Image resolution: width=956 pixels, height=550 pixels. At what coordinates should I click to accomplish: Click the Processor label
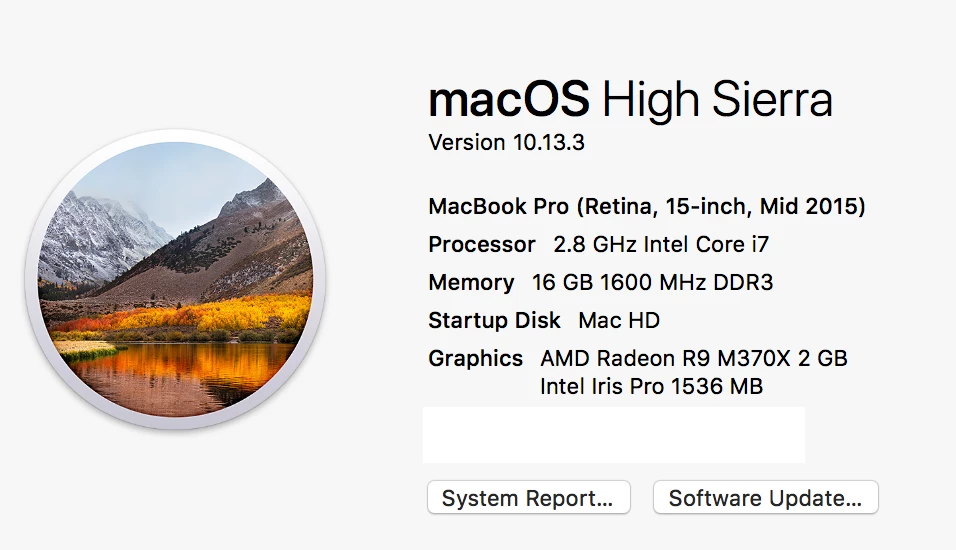click(x=482, y=245)
